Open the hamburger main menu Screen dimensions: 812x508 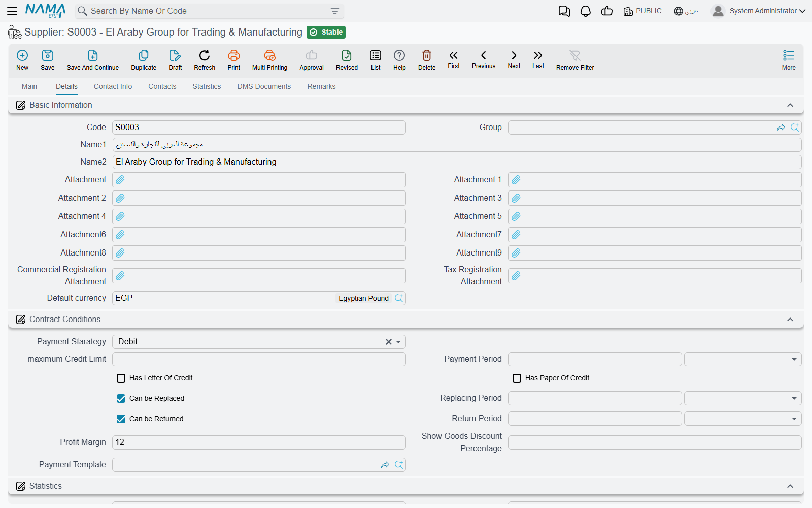12,11
